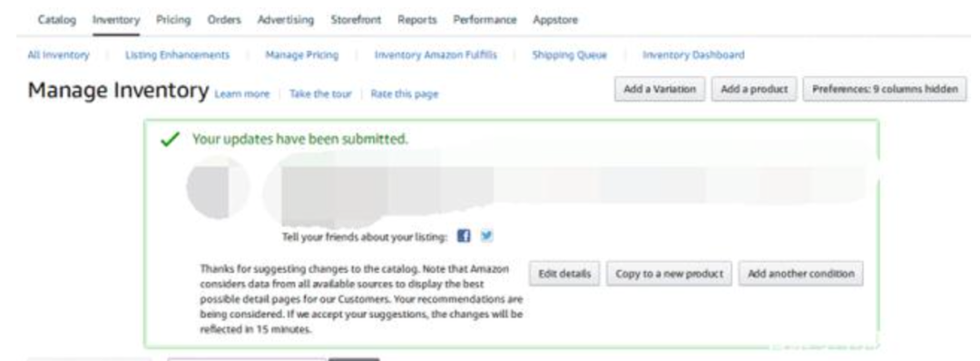
Task: Share listing on Facebook icon
Action: (x=463, y=236)
